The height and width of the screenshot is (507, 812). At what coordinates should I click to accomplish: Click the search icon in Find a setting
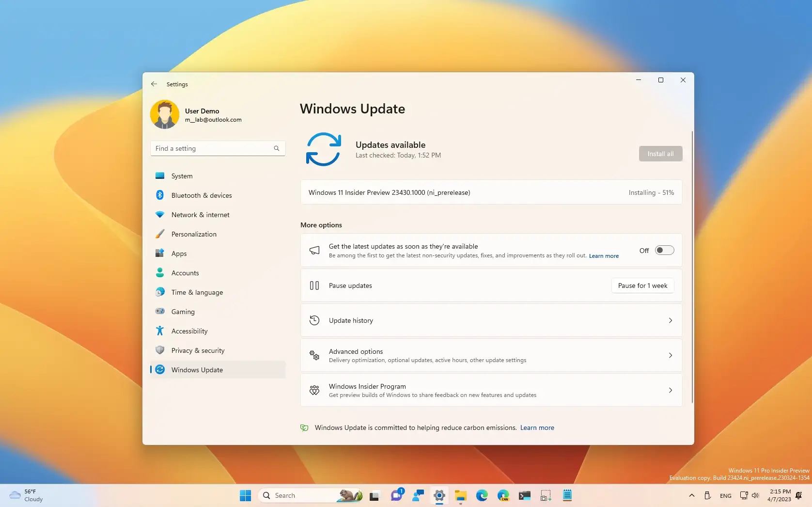tap(276, 148)
